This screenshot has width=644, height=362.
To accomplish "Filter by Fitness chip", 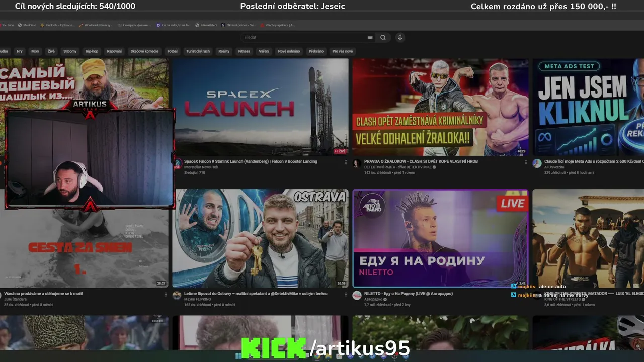I will [244, 51].
